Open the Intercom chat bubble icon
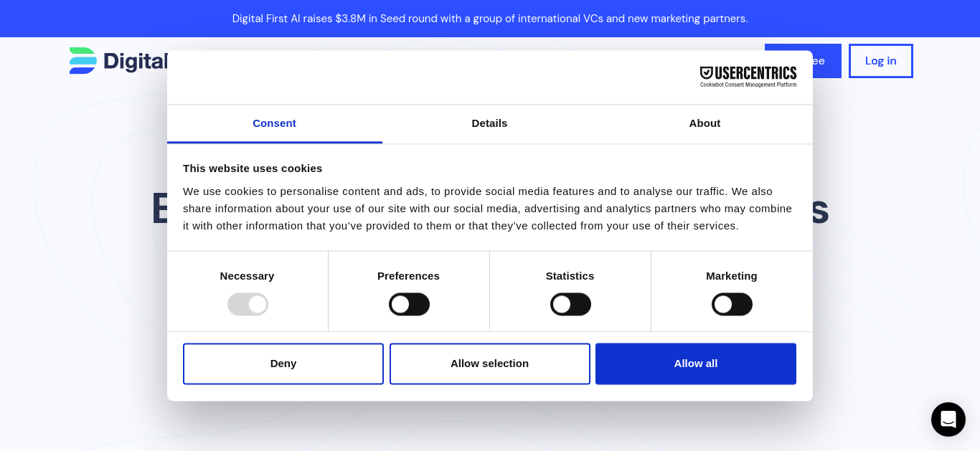This screenshot has width=980, height=451. pos(948,419)
